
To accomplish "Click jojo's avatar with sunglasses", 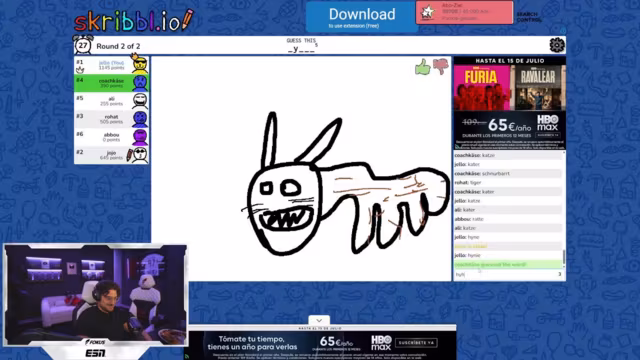I will [x=141, y=155].
